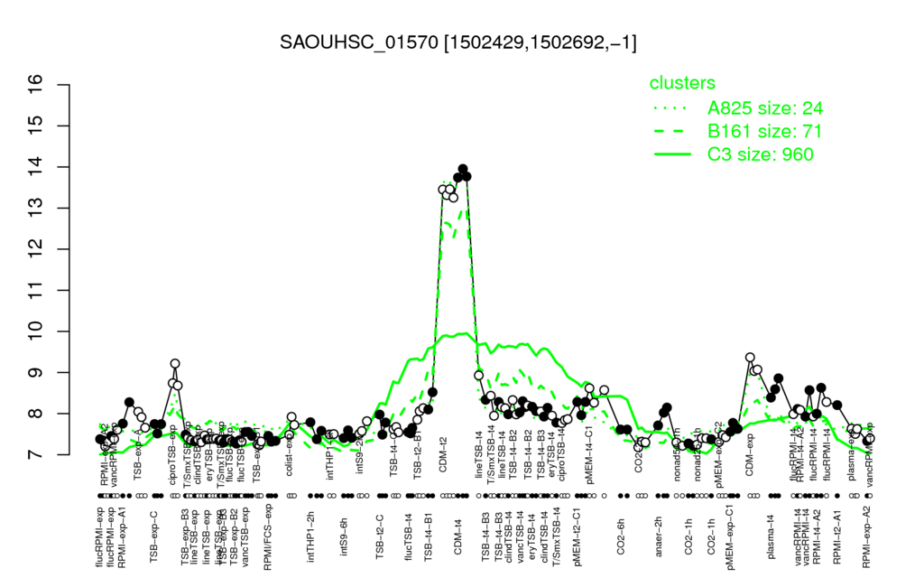Image resolution: width=924 pixels, height=578 pixels.
Task: Click the 'TSB-t2-C' x-axis label
Action: pos(380,536)
